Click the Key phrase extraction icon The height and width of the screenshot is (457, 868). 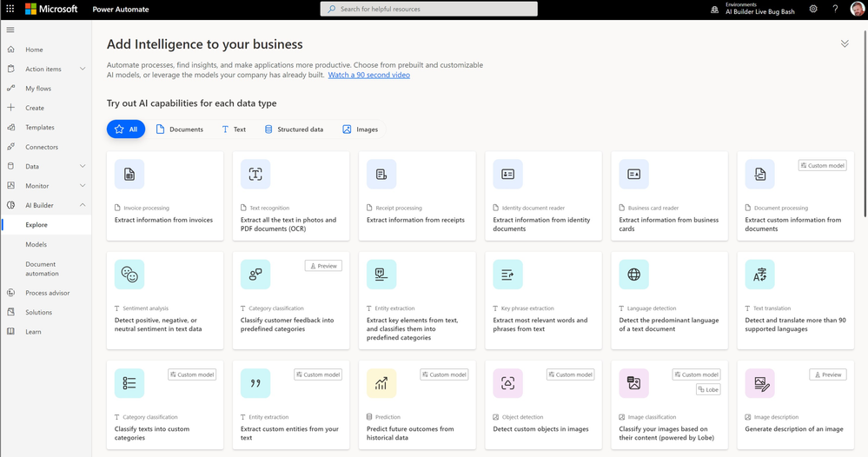click(x=507, y=275)
